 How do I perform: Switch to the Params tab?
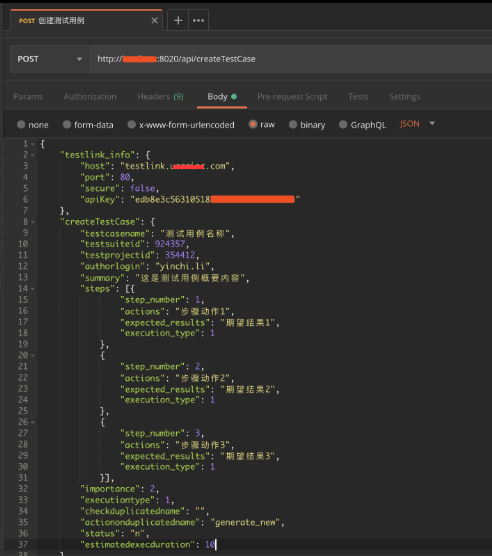[28, 96]
